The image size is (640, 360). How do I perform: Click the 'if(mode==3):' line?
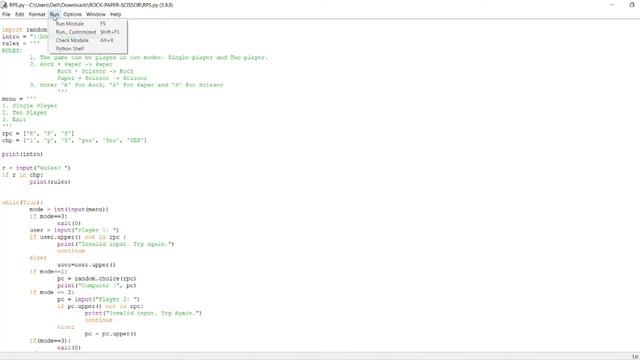point(50,341)
